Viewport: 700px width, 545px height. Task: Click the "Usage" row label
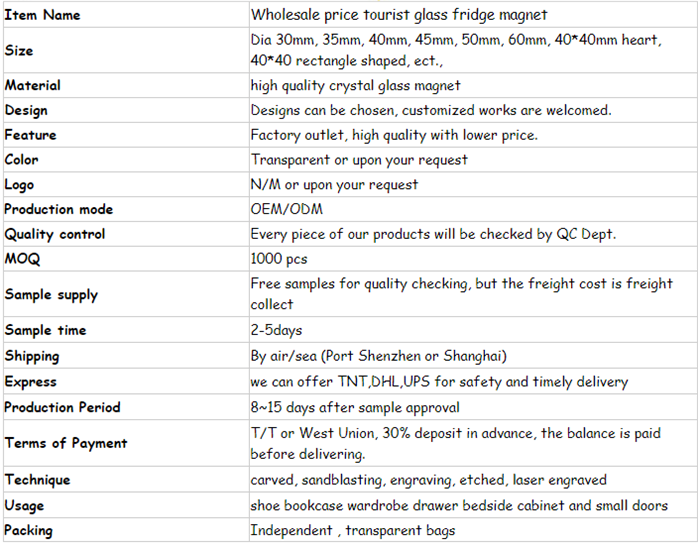(x=24, y=505)
